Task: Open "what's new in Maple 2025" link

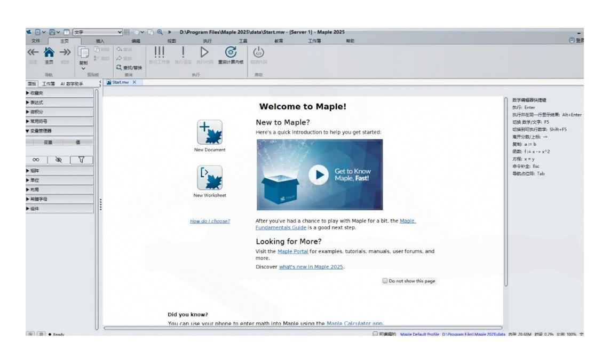Action: pyautogui.click(x=311, y=267)
